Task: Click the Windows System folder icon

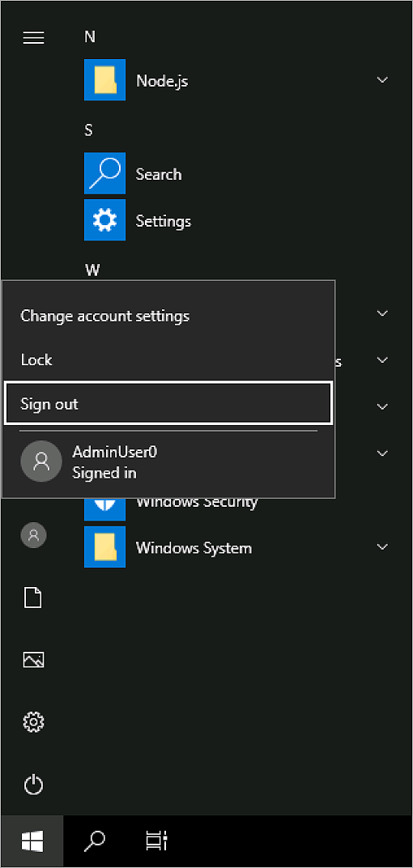Action: [x=104, y=547]
